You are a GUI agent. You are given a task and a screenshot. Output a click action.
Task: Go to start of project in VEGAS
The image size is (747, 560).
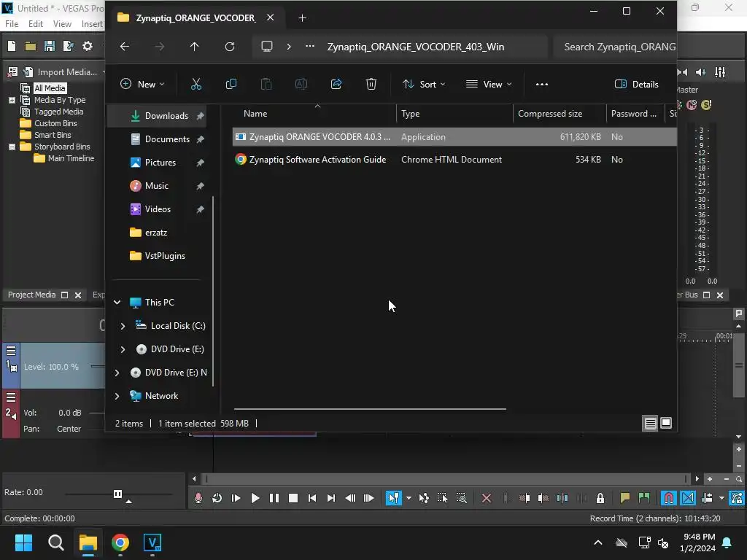tap(312, 498)
